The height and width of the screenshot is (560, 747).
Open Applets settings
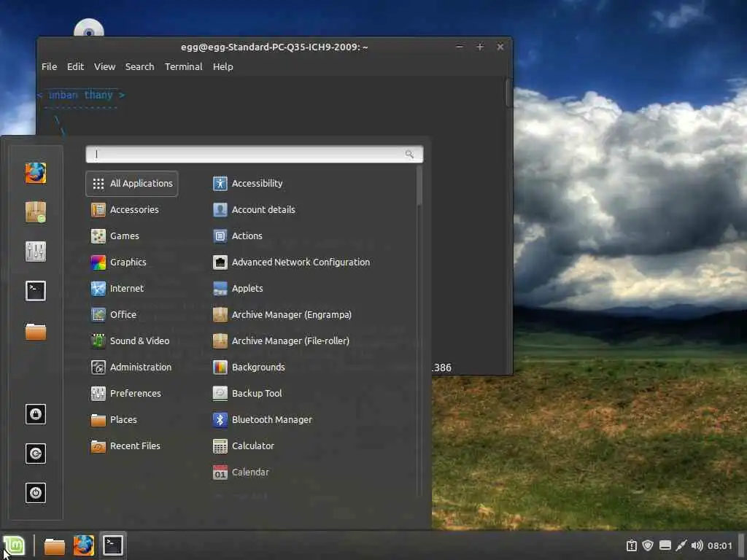(238, 288)
